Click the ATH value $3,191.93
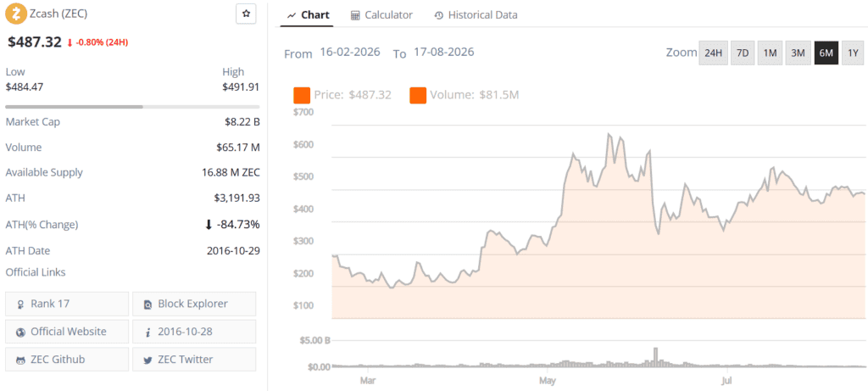This screenshot has height=391, width=868. point(237,198)
